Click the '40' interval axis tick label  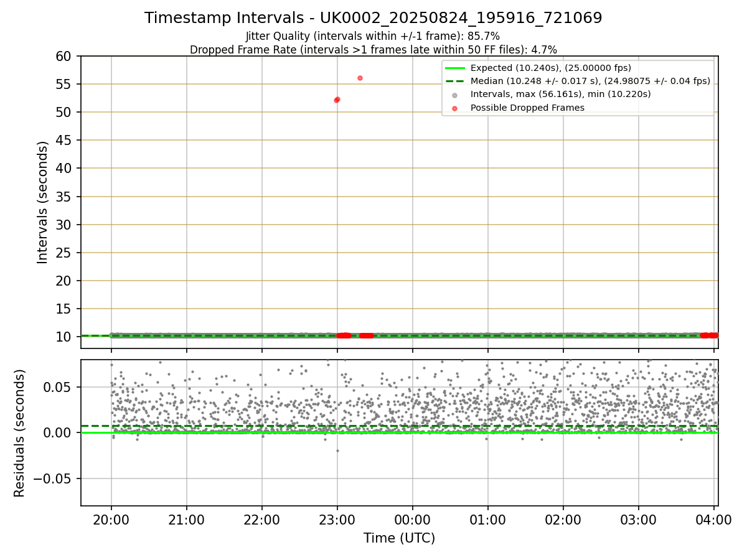(x=64, y=169)
